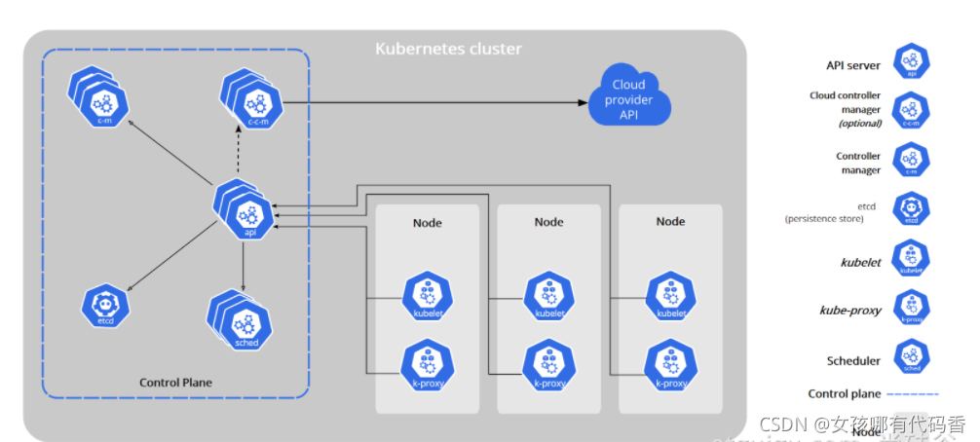The height and width of the screenshot is (442, 980).
Task: Click the c-c-m icon inside the Control Plane
Action: pos(252,98)
